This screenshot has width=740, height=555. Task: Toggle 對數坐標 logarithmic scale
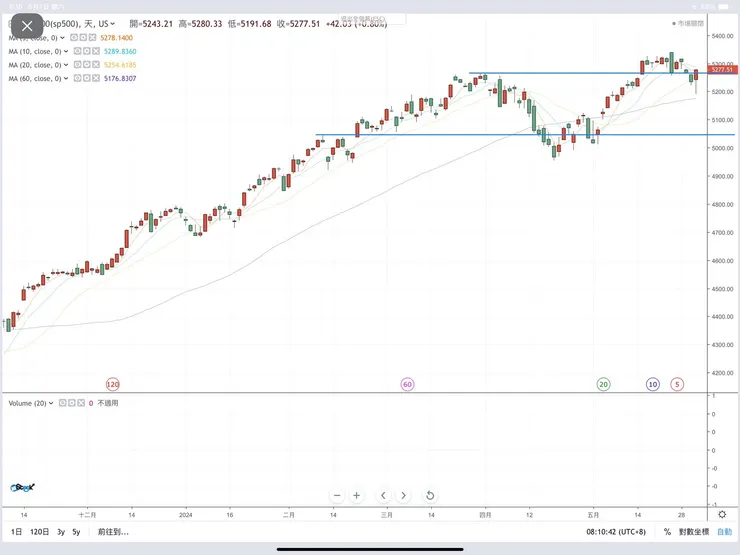point(694,532)
